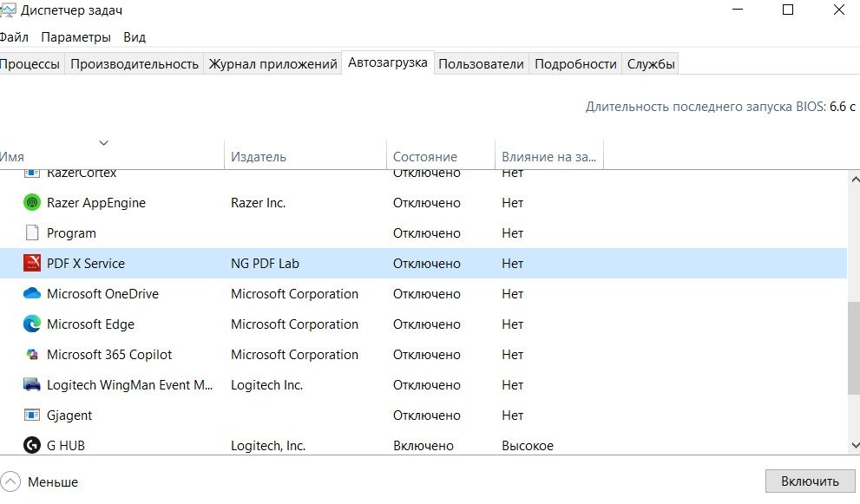Viewport: 860px width, 504px height.
Task: Open sort options on Имя column arrow
Action: [103, 142]
